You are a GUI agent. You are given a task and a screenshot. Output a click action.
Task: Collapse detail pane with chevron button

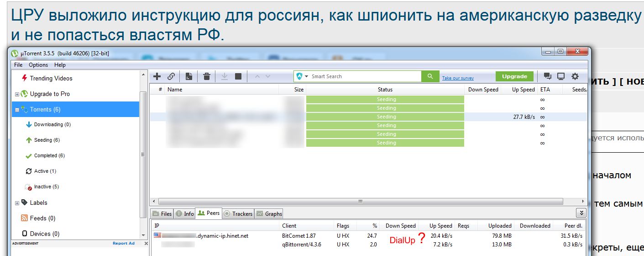click(581, 213)
